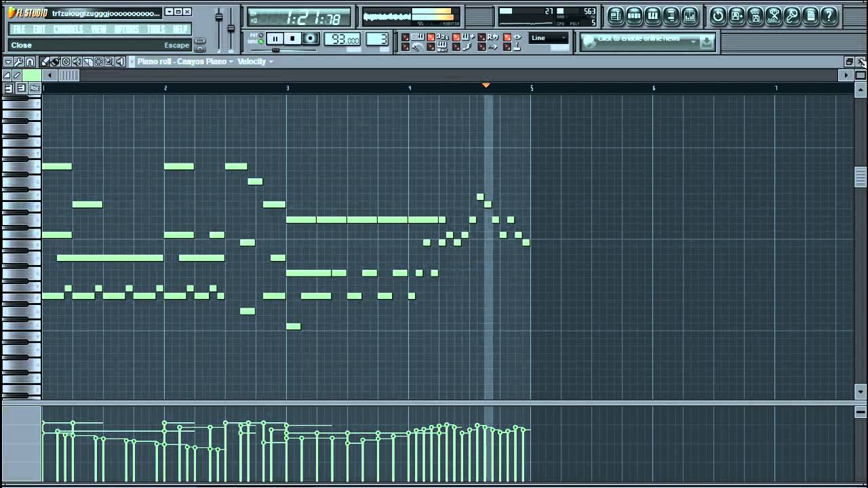This screenshot has height=488, width=868.
Task: Click the orange playhead marker on timeline
Action: click(486, 85)
